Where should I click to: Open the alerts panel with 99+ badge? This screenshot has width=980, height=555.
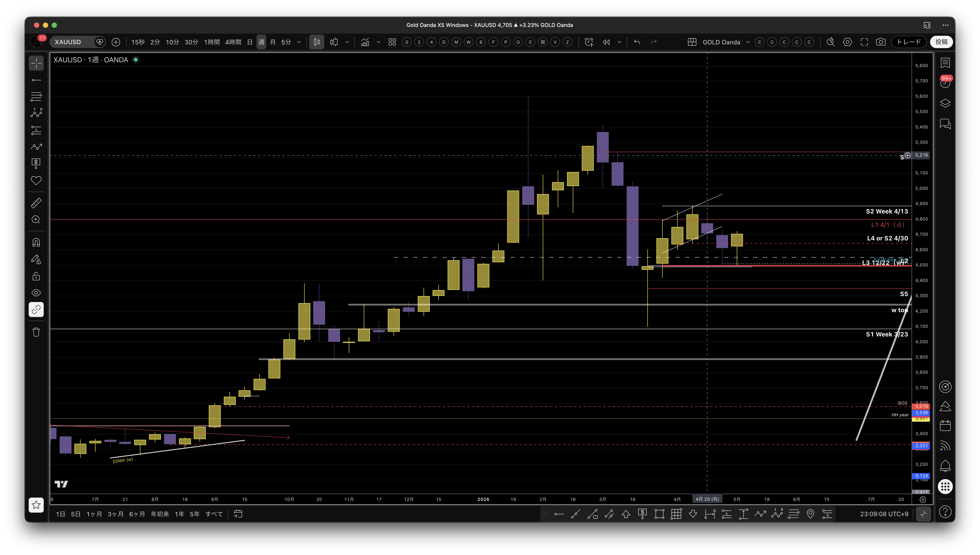tap(945, 82)
